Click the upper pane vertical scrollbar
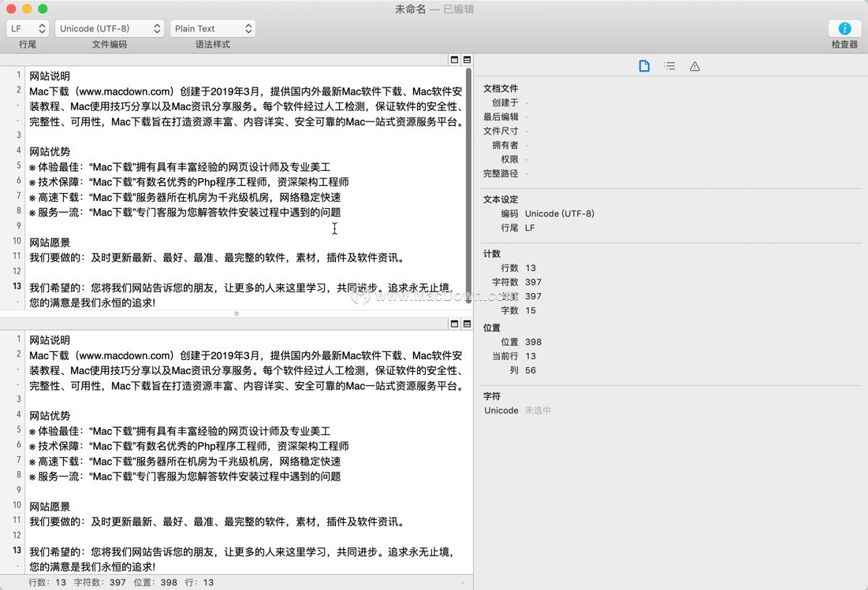The width and height of the screenshot is (868, 590). pyautogui.click(x=469, y=185)
